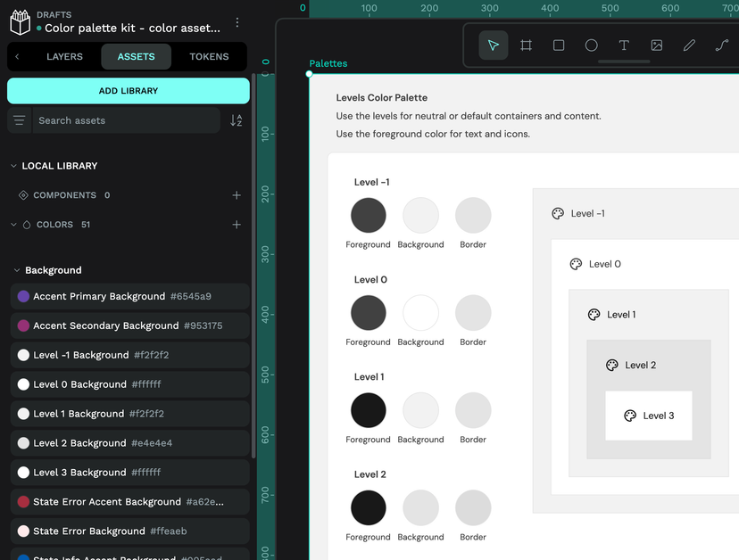Click the Penpot logo icon
The width and height of the screenshot is (739, 560).
(20, 21)
